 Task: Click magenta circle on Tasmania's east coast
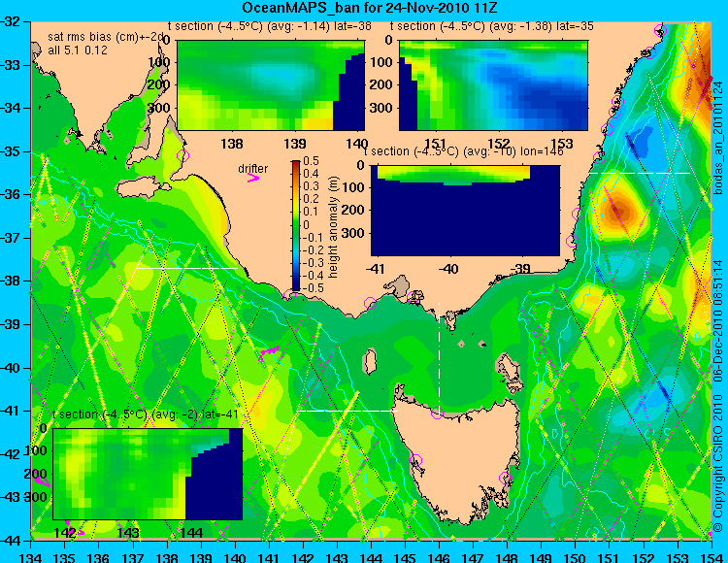505,478
